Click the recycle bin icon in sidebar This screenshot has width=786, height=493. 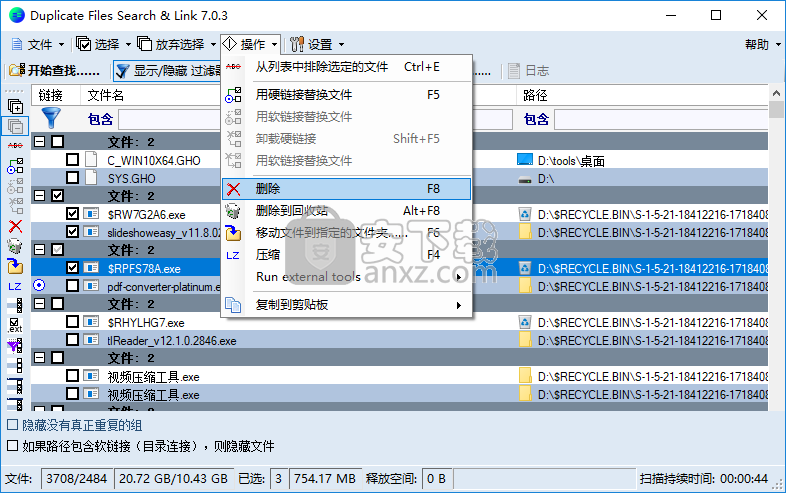click(15, 246)
